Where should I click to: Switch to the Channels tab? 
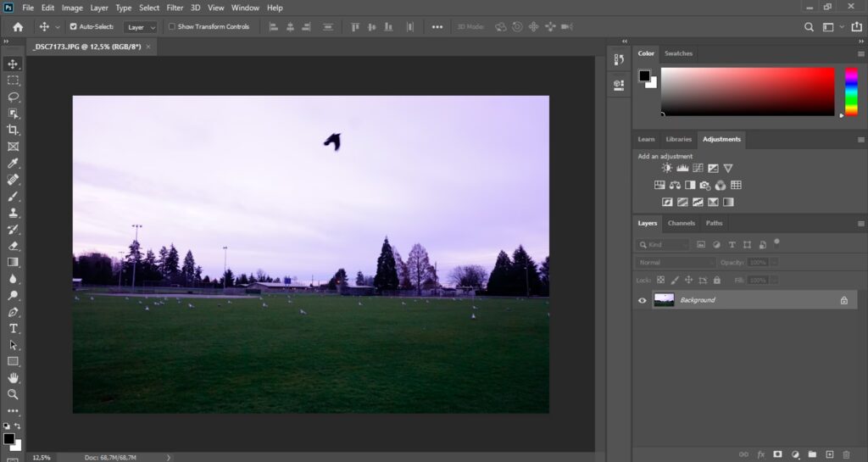pyautogui.click(x=682, y=223)
